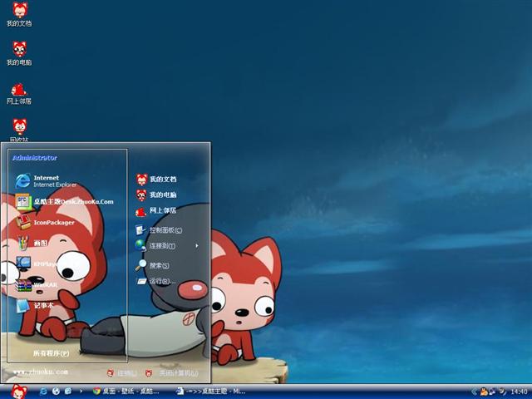The image size is (532, 399).
Task: Launch Internet Explorer from the quick launch bar
Action: 43,392
